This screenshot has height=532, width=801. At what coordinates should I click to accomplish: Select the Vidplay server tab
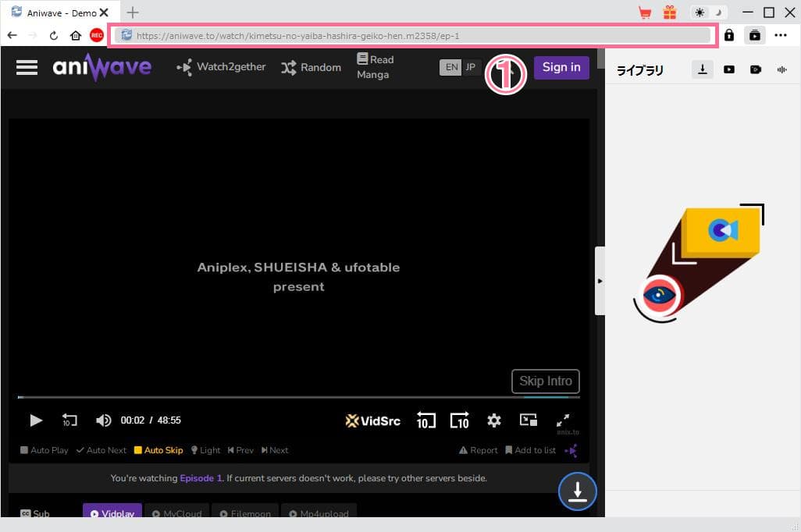point(112,513)
